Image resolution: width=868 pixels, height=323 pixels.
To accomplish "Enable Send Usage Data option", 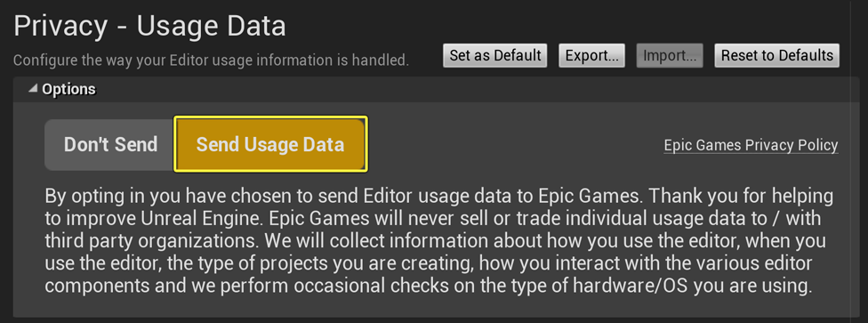I will (270, 145).
